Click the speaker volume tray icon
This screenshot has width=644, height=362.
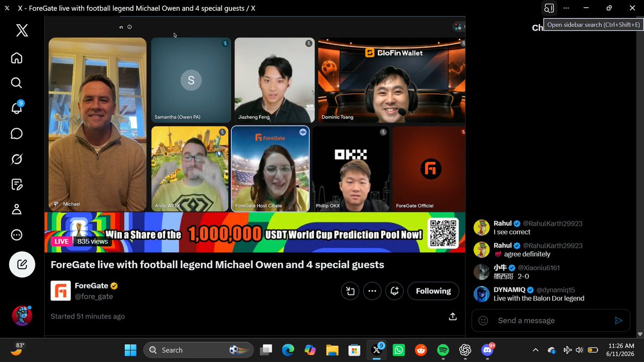(x=580, y=350)
